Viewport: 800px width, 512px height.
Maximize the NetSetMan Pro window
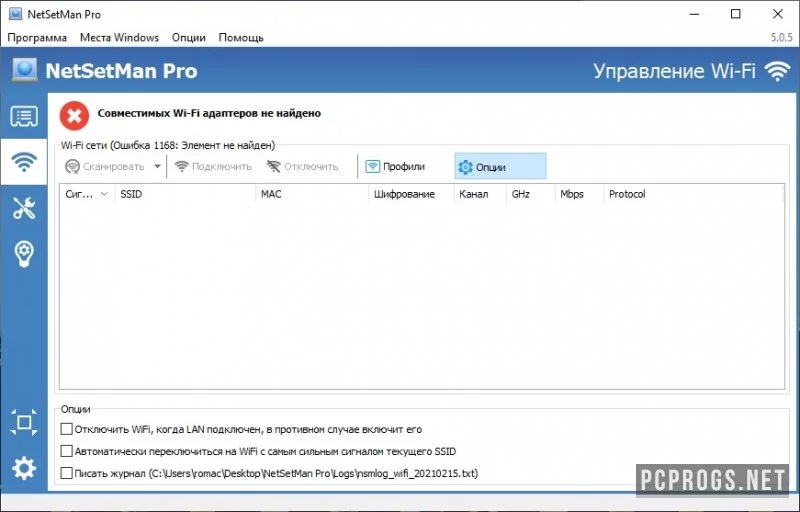(736, 14)
